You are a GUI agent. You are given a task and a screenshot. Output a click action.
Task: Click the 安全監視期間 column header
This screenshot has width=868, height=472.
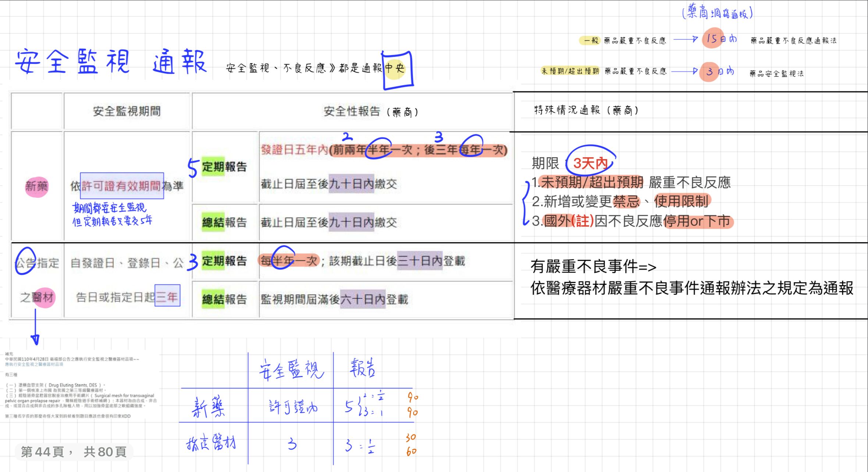coord(127,111)
